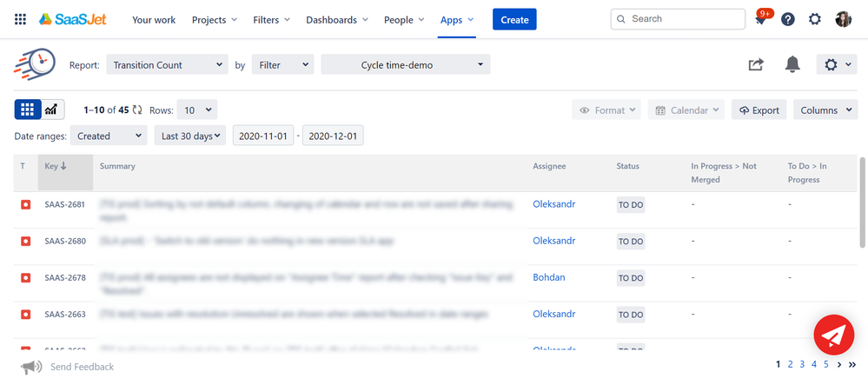Click the Create button
The height and width of the screenshot is (392, 868).
(515, 19)
